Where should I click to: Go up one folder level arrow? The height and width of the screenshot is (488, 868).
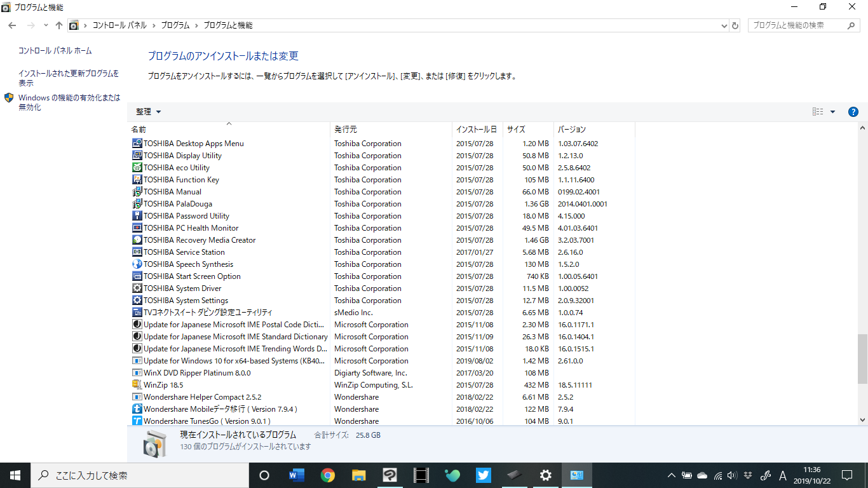click(59, 25)
